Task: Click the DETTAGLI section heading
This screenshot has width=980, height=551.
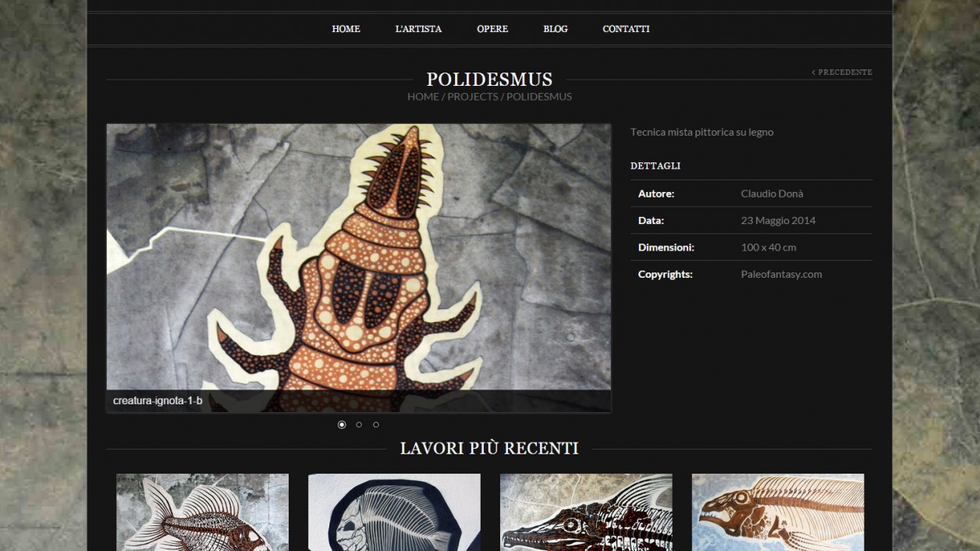Action: pyautogui.click(x=655, y=165)
